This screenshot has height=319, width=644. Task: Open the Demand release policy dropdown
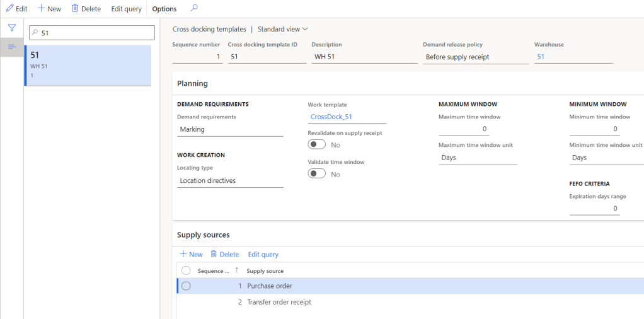point(475,57)
